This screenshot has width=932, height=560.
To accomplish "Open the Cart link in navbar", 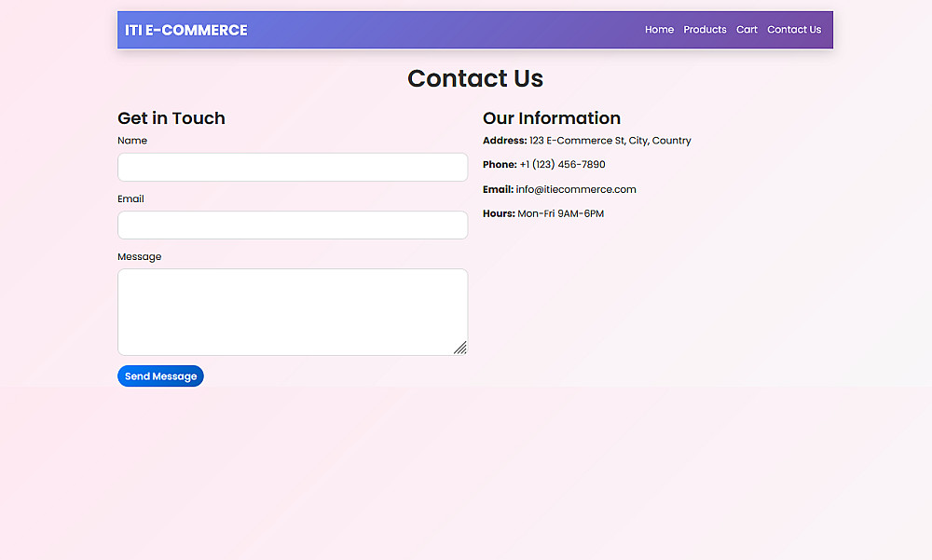I will pos(747,30).
